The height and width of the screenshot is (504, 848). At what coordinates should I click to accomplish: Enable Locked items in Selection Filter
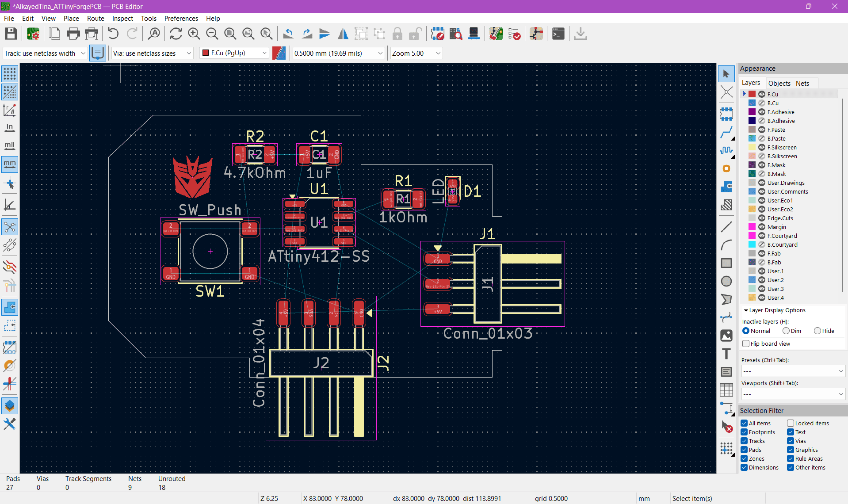click(790, 423)
